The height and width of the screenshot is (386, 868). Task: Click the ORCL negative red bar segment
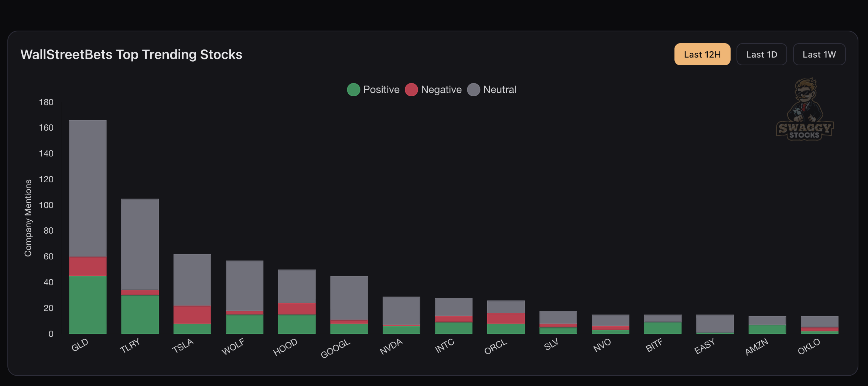tap(506, 318)
